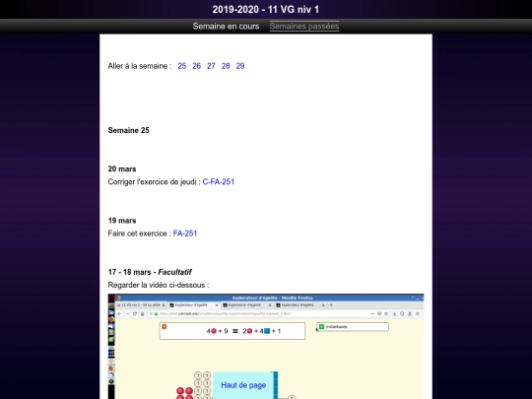Click the 20 mars date heading

tap(122, 169)
